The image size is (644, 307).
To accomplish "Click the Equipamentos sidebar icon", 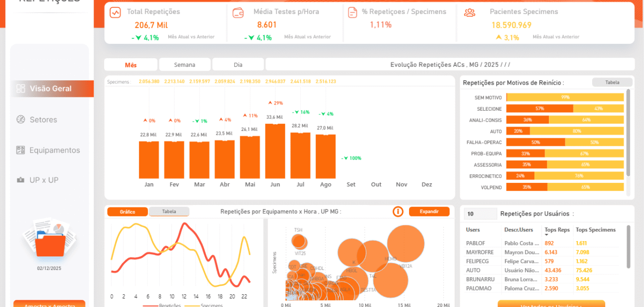I will coord(21,150).
